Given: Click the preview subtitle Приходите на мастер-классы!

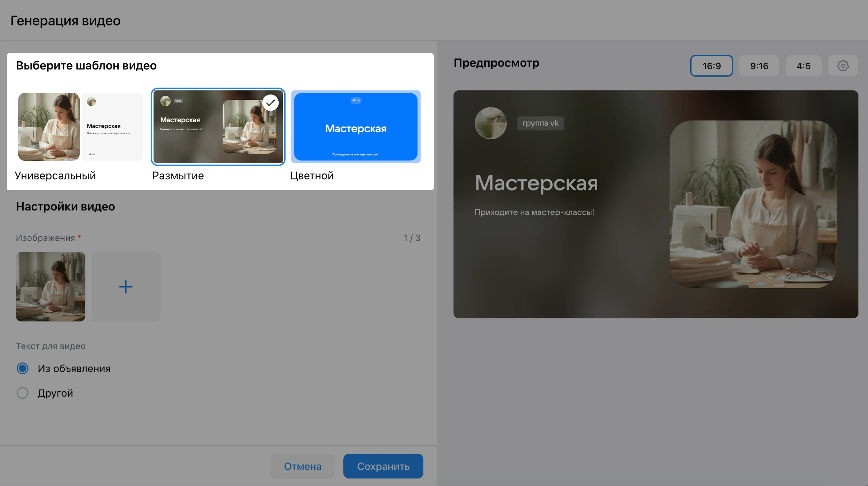Looking at the screenshot, I should [534, 212].
